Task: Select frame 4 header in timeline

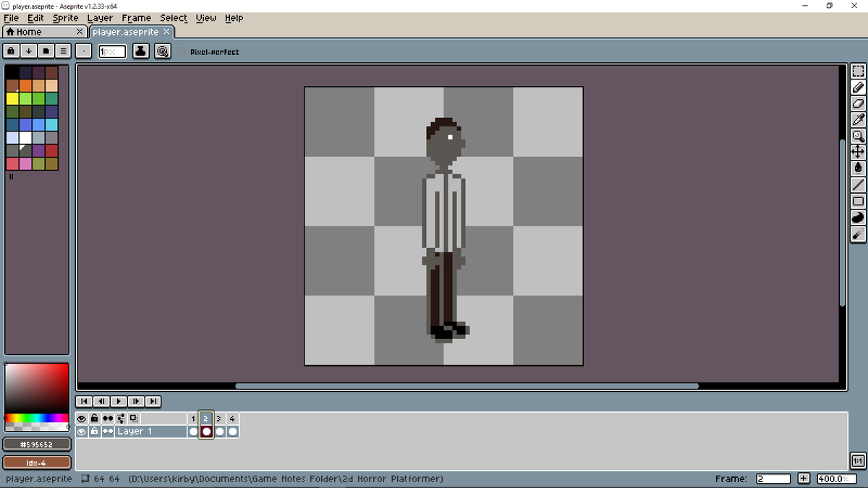Action: coord(232,419)
